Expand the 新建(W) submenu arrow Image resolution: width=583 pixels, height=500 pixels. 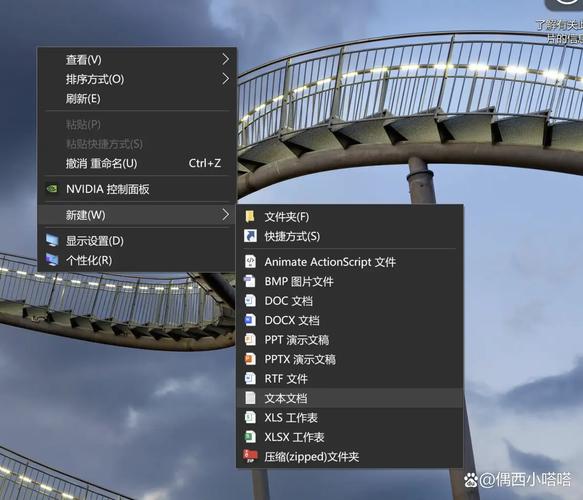coord(225,214)
